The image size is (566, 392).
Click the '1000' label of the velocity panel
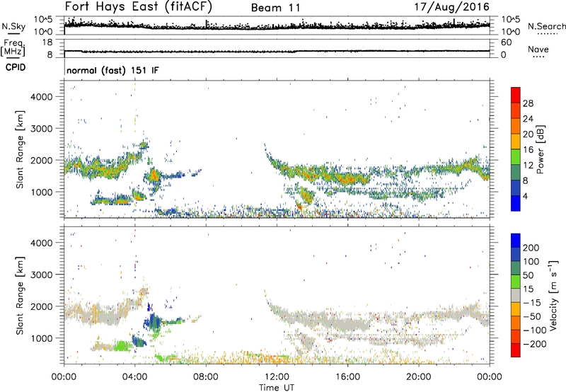point(41,338)
